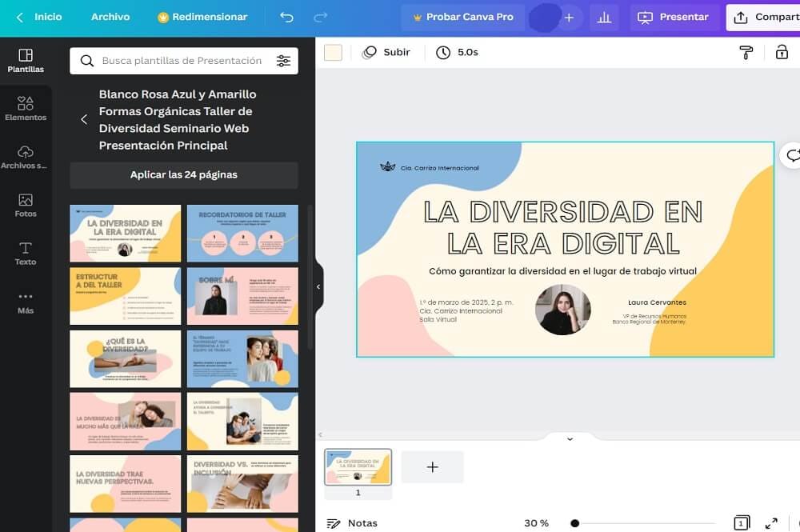Image resolution: width=800 pixels, height=532 pixels.
Task: Click the Presentar button
Action: point(674,17)
